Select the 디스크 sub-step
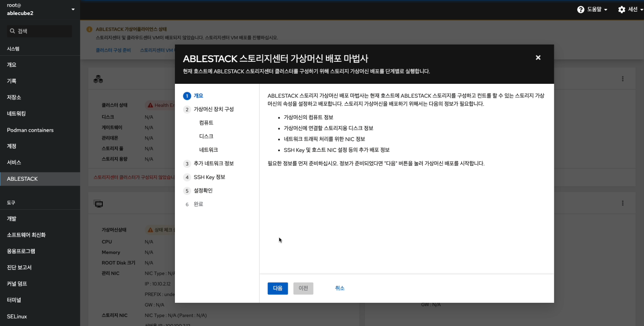 [206, 136]
